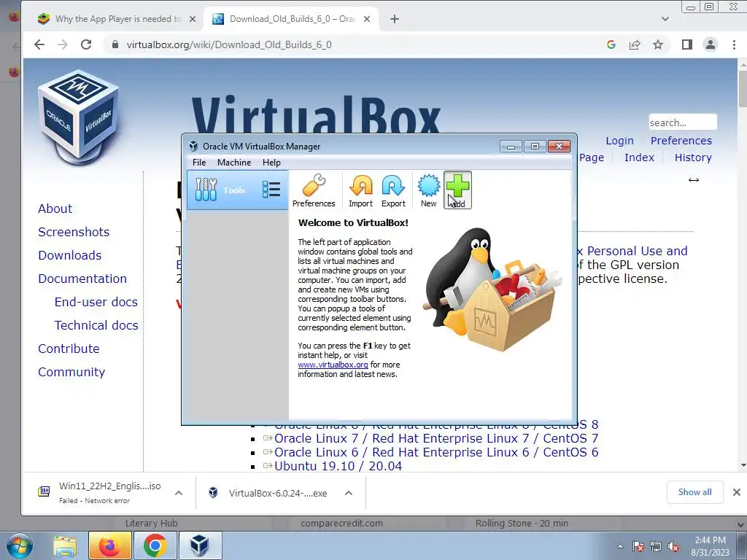Screen dimensions: 747x560
Task: Open the Downloads link in sidebar
Action: point(69,255)
